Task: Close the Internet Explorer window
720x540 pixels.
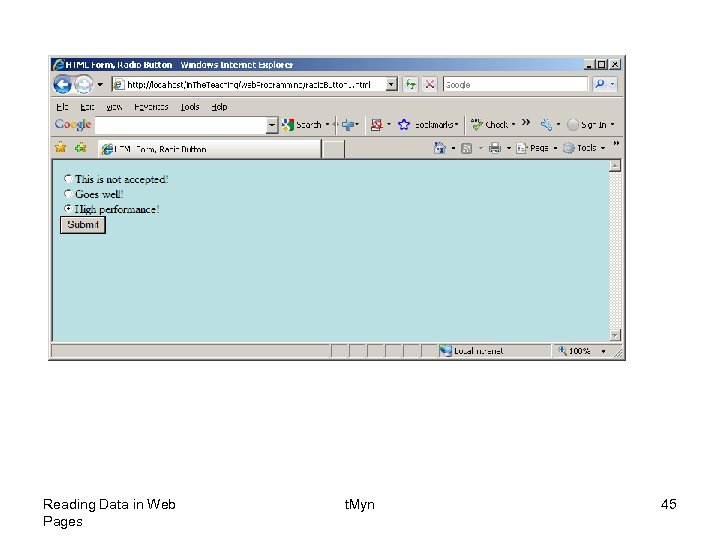Action: [615, 64]
